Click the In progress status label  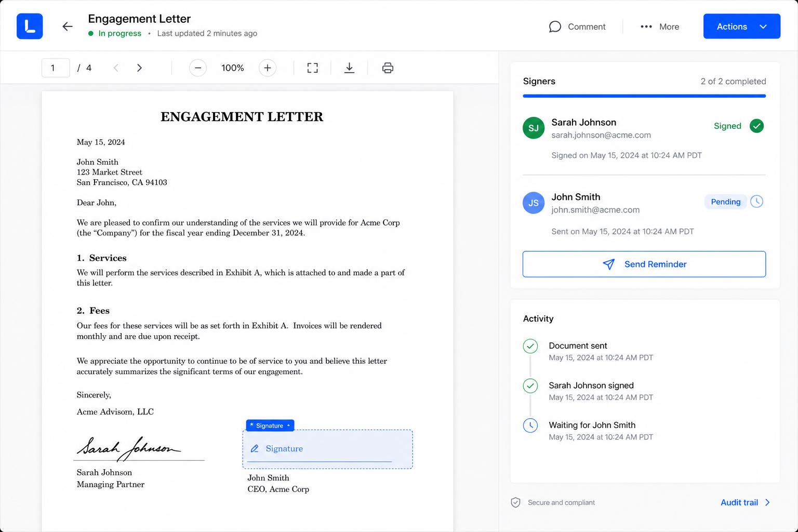(x=119, y=33)
